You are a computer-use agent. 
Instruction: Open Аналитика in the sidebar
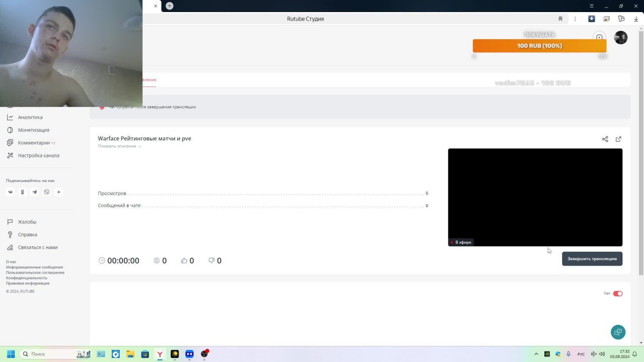point(30,117)
